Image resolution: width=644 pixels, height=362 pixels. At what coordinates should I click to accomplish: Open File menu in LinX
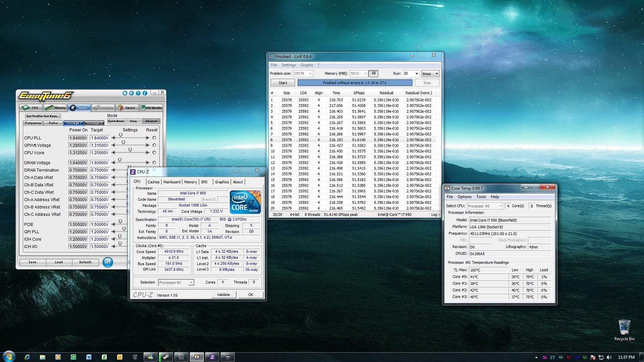pyautogui.click(x=274, y=65)
